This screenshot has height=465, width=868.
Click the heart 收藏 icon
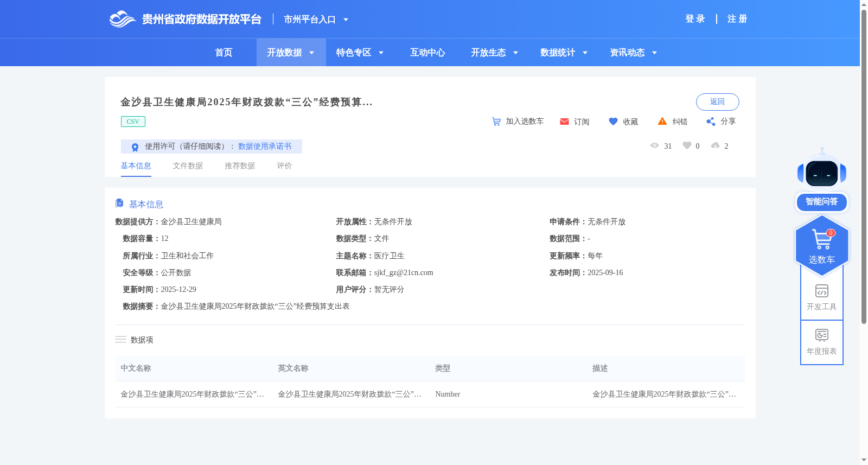click(x=613, y=122)
